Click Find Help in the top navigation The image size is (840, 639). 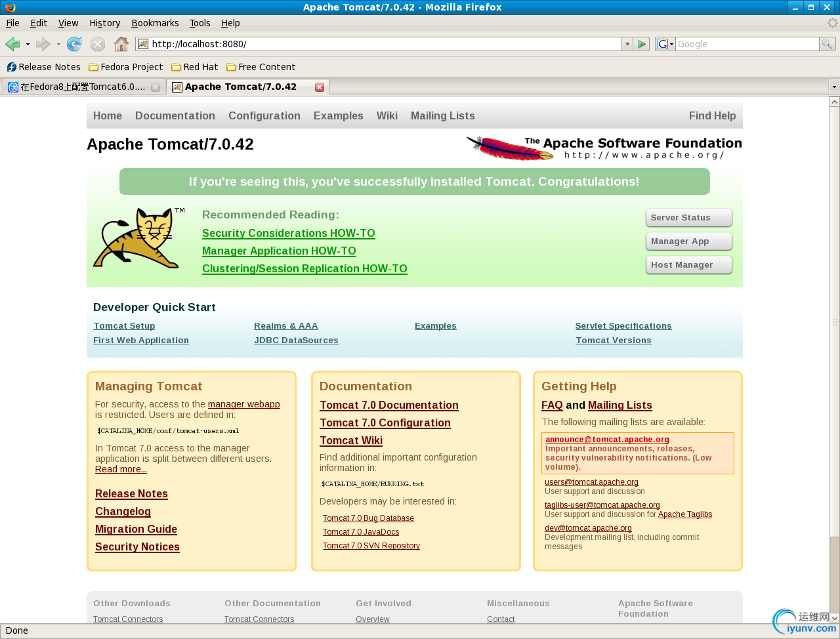tap(713, 115)
